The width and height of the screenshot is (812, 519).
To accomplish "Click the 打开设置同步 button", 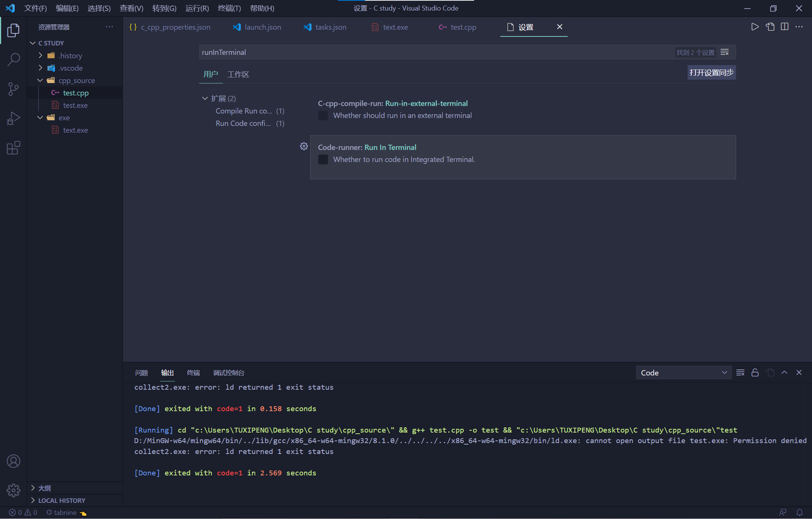I will (x=711, y=72).
